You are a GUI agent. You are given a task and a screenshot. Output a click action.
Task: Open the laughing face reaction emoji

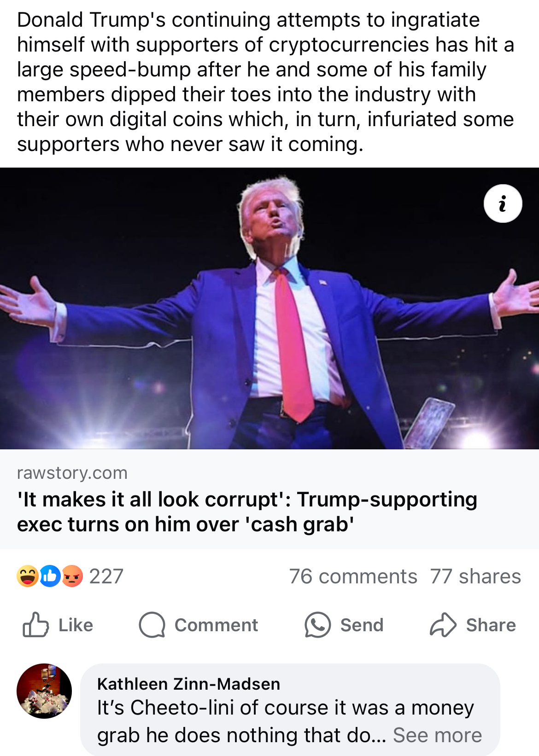pos(28,576)
